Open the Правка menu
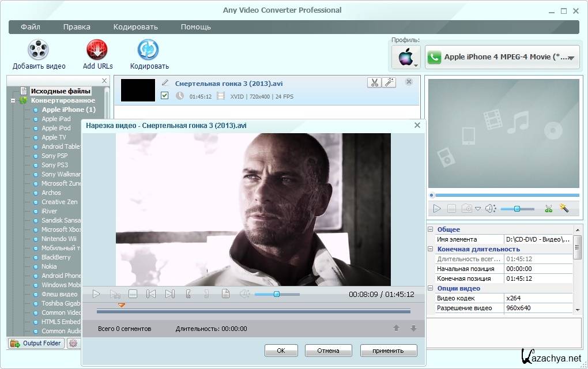588x369 pixels. (77, 27)
